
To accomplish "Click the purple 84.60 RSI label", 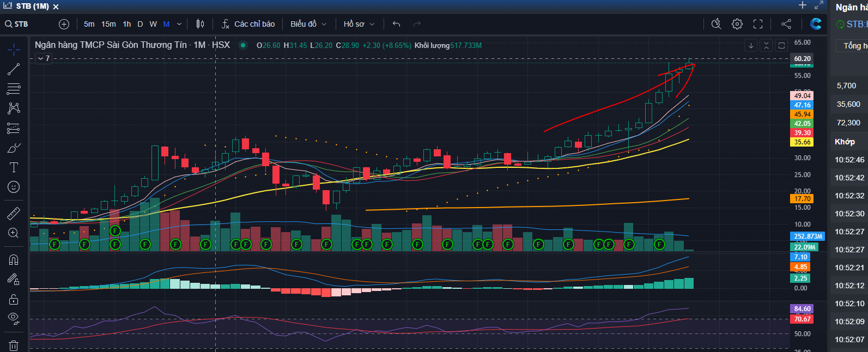I will pos(802,309).
